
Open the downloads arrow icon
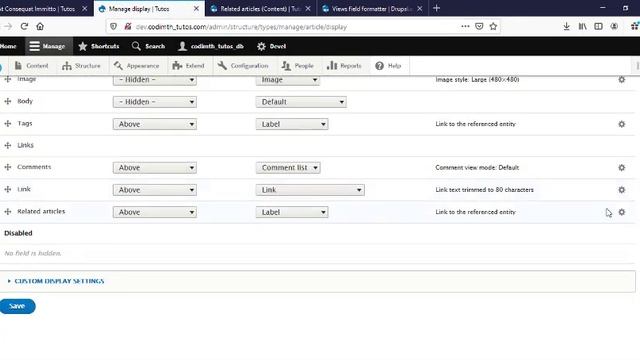(x=566, y=27)
